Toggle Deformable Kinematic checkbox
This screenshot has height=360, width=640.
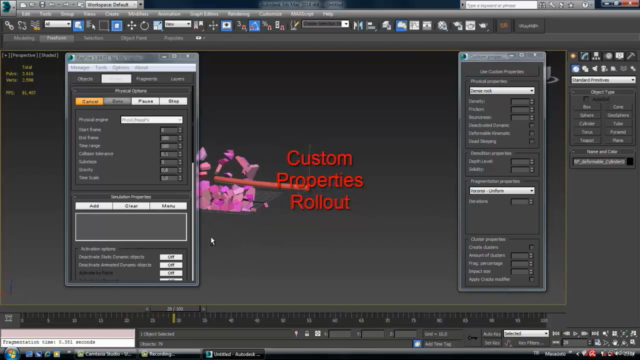click(x=531, y=133)
